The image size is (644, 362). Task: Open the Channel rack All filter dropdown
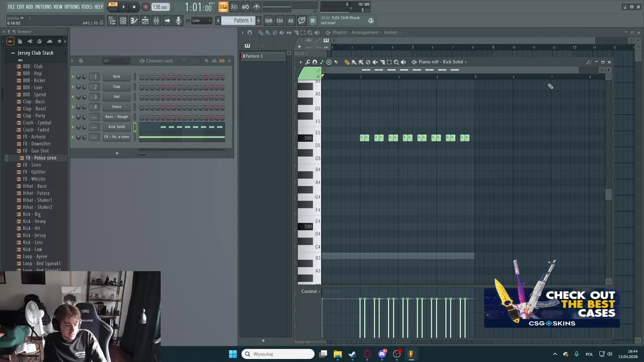[x=117, y=61]
